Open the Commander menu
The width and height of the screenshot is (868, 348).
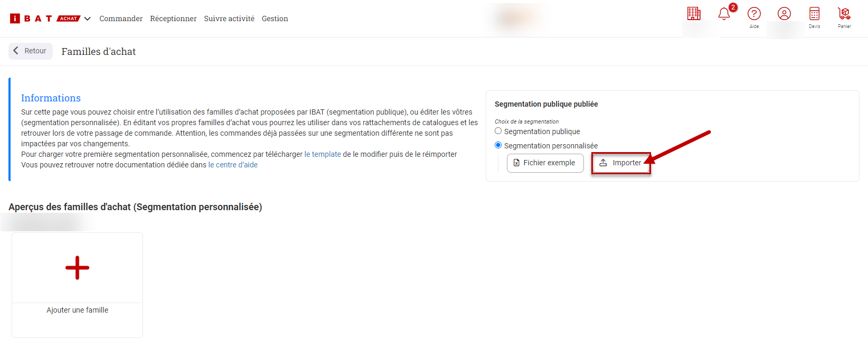tap(121, 18)
